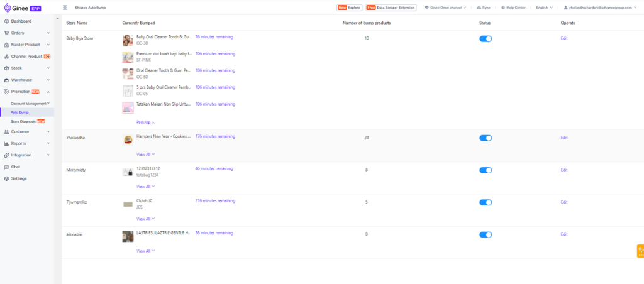Click the Integration link icon
The width and height of the screenshot is (644, 284).
click(6, 155)
